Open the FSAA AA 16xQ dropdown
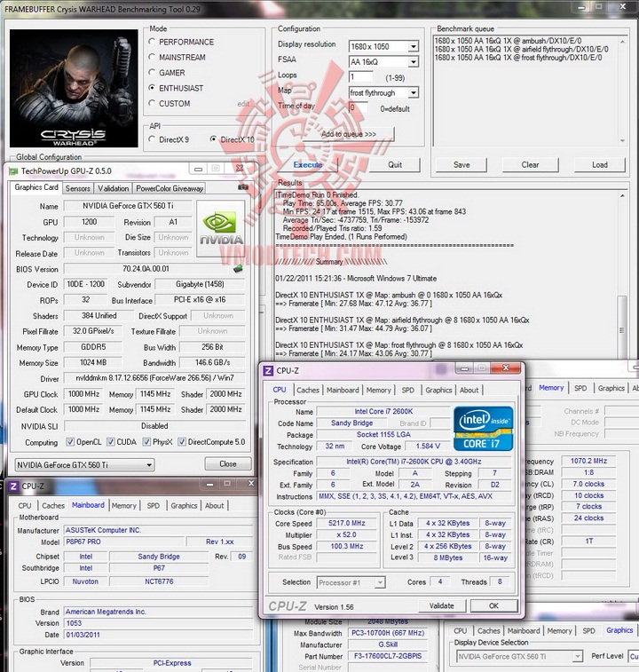The width and height of the screenshot is (639, 672). 414,62
